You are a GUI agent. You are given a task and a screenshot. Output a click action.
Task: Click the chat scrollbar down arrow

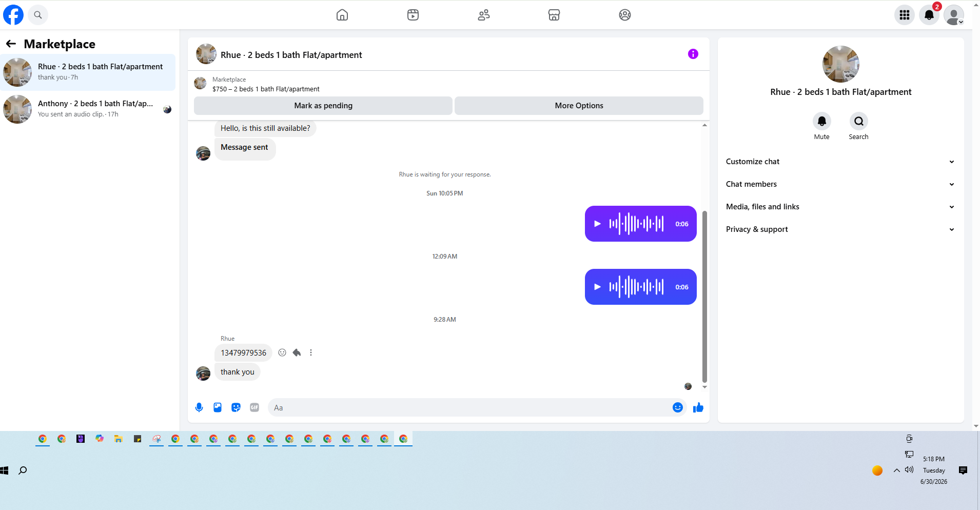(704, 387)
